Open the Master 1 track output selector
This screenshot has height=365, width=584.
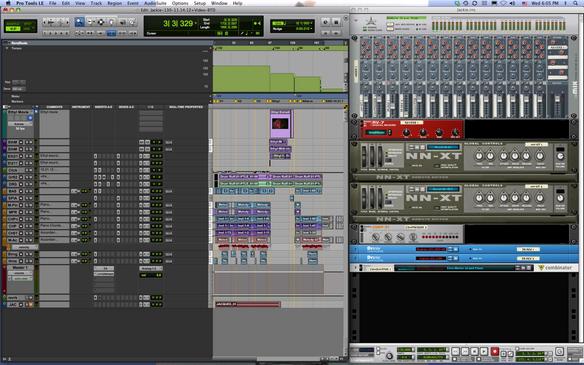150,268
